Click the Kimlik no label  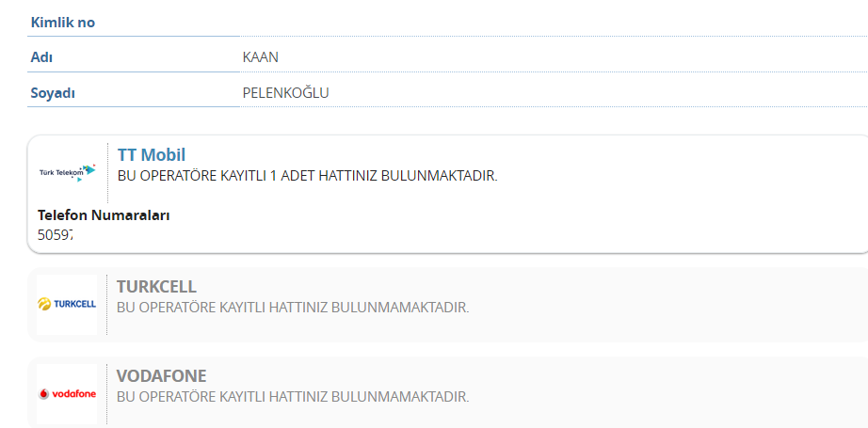(62, 23)
